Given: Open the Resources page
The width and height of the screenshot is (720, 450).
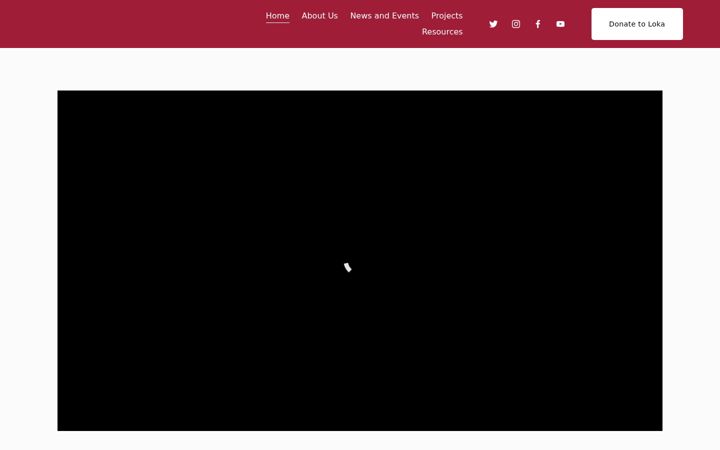Looking at the screenshot, I should [x=442, y=32].
